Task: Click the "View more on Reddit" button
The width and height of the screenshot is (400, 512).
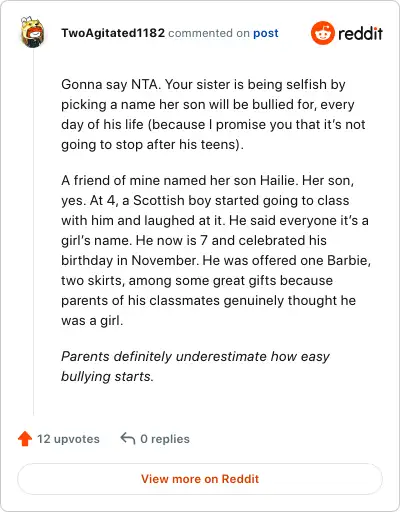Action: pos(200,479)
